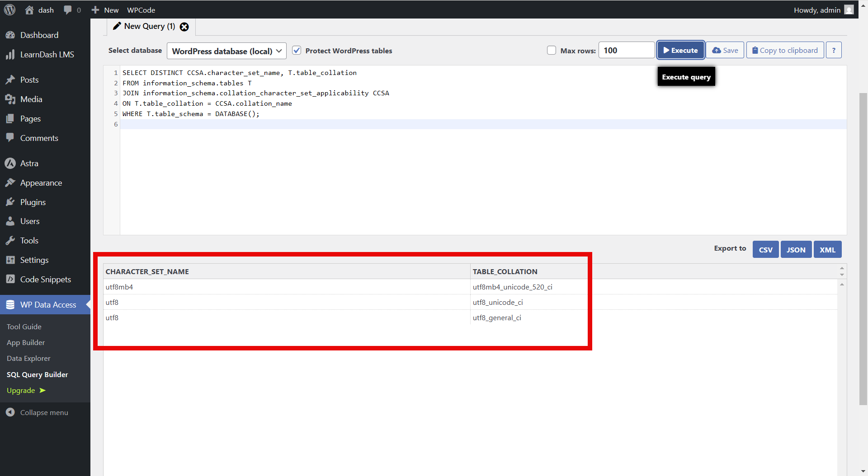
Task: Click the Max rows input field
Action: point(626,51)
